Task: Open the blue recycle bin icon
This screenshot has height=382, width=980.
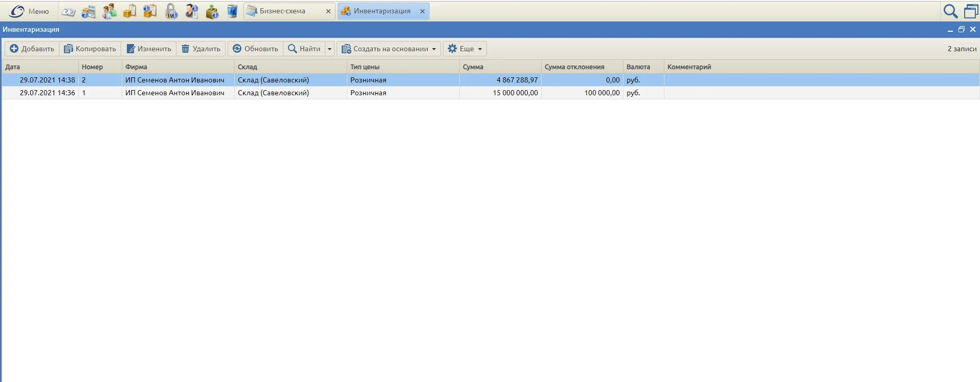Action: point(232,11)
